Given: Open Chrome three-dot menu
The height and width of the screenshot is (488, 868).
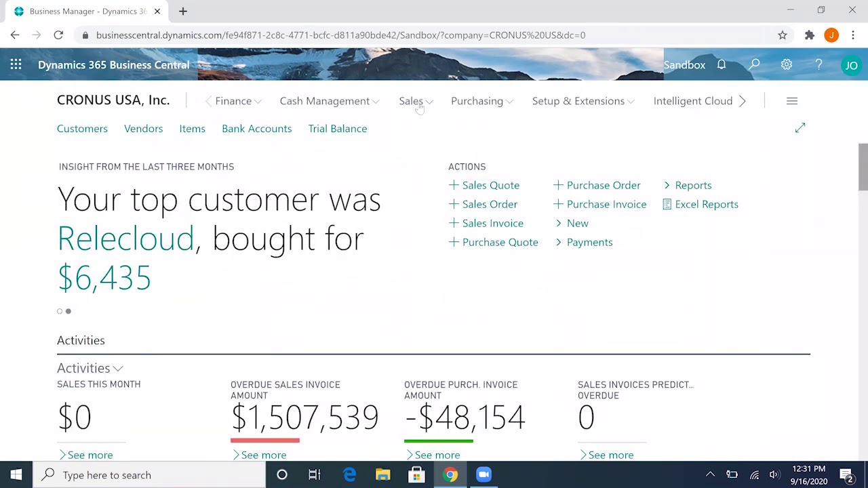Looking at the screenshot, I should (x=853, y=35).
